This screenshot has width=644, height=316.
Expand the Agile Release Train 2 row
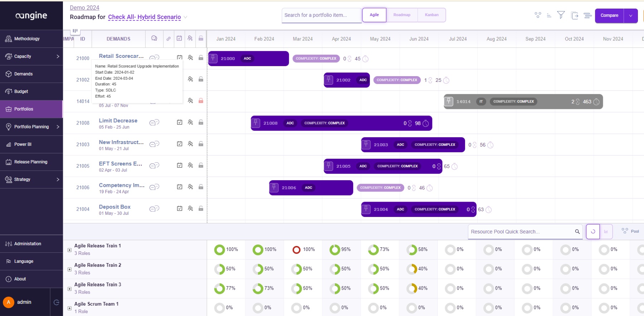[x=69, y=269]
